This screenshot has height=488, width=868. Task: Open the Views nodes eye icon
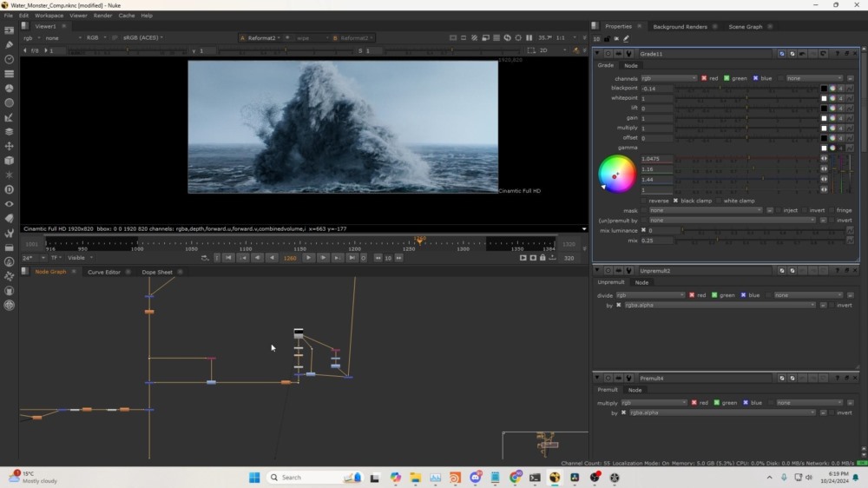pyautogui.click(x=9, y=204)
